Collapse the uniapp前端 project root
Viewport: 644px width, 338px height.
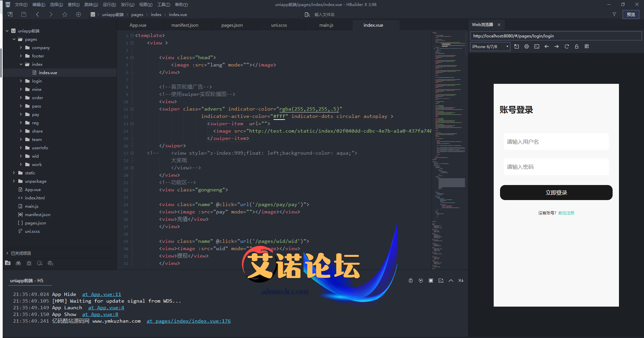point(7,31)
